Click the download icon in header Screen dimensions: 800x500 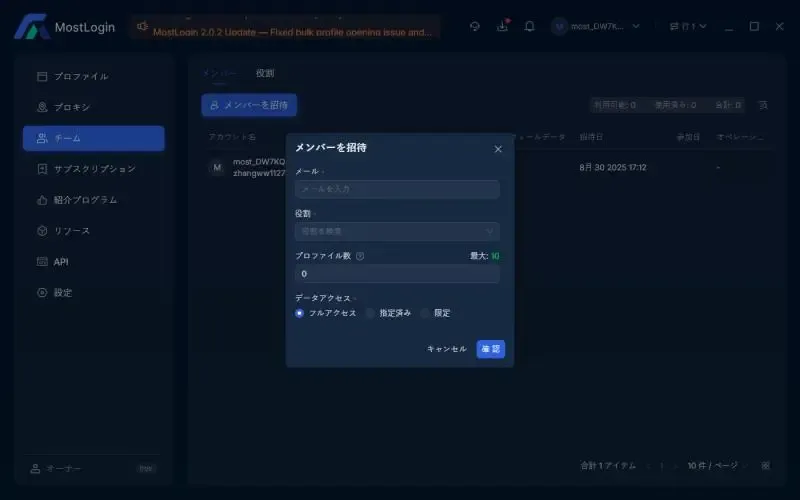click(503, 26)
